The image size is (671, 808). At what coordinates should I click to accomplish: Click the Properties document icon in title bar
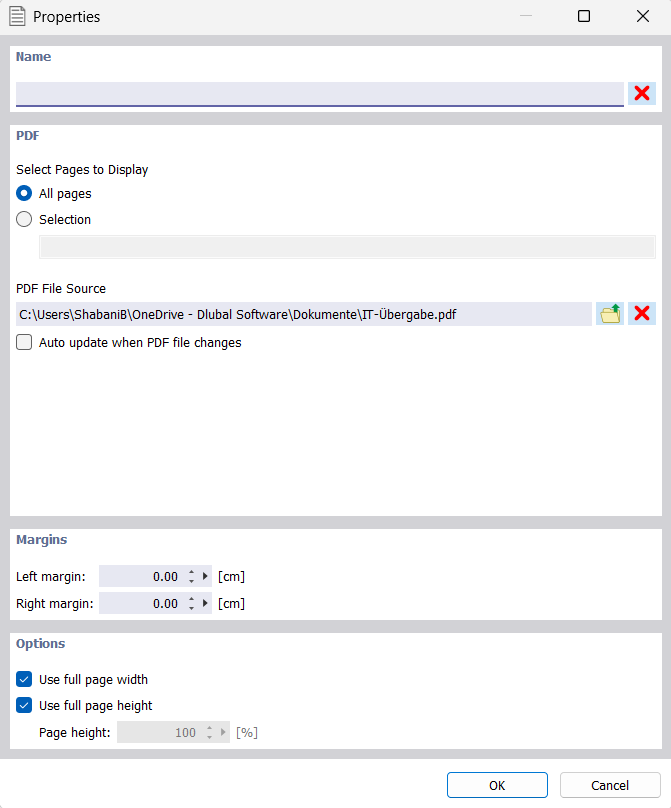click(15, 16)
